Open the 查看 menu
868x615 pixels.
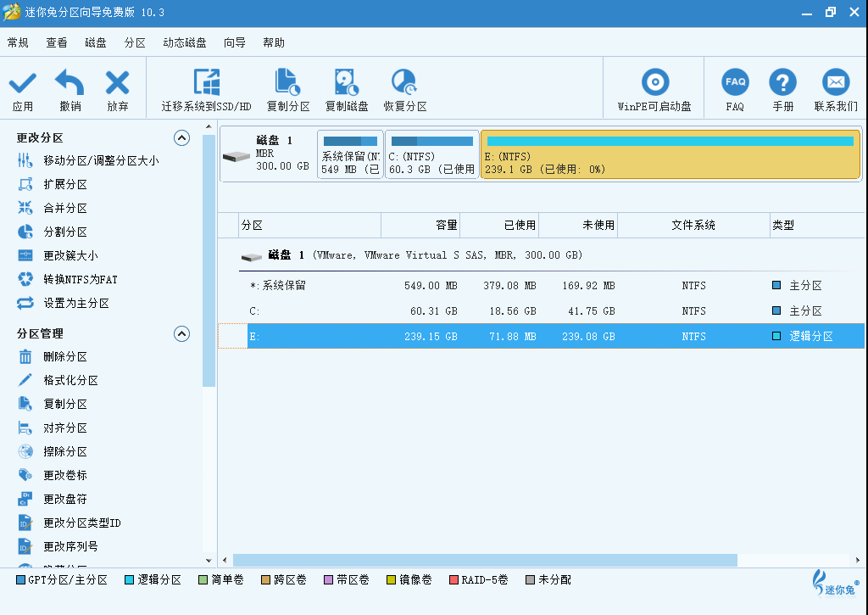pyautogui.click(x=57, y=42)
